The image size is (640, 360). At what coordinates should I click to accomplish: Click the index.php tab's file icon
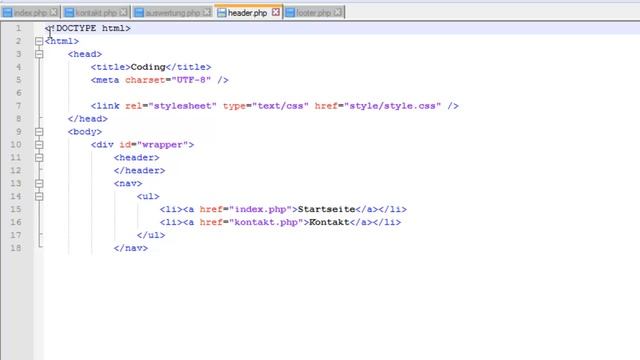click(7, 13)
